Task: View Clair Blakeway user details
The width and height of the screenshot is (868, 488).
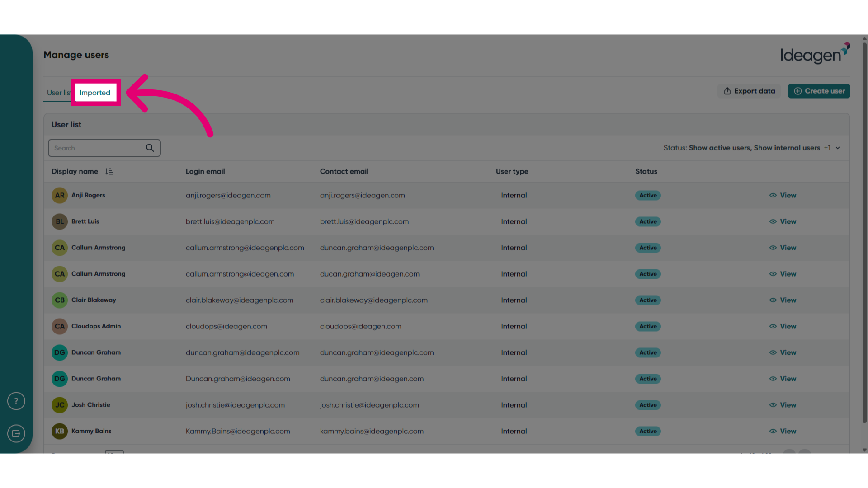Action: point(783,300)
